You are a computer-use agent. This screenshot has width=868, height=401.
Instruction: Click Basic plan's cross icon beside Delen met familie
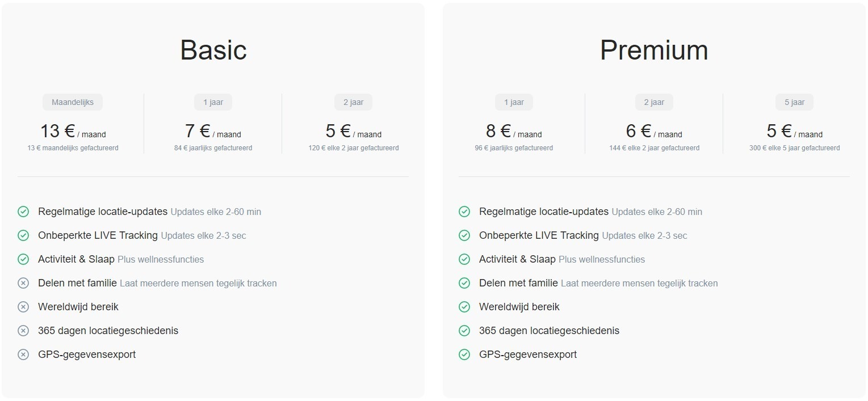coord(23,283)
